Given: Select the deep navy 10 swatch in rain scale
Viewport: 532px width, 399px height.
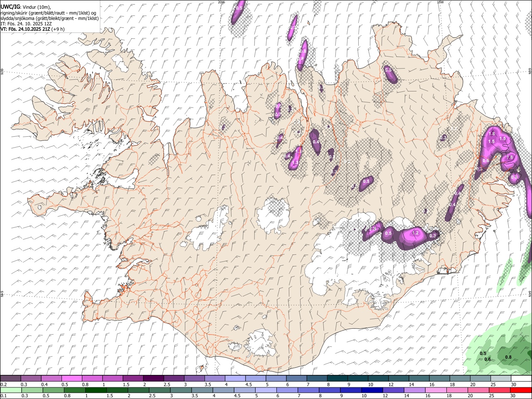Looking at the screenshot, I should tap(372, 390).
